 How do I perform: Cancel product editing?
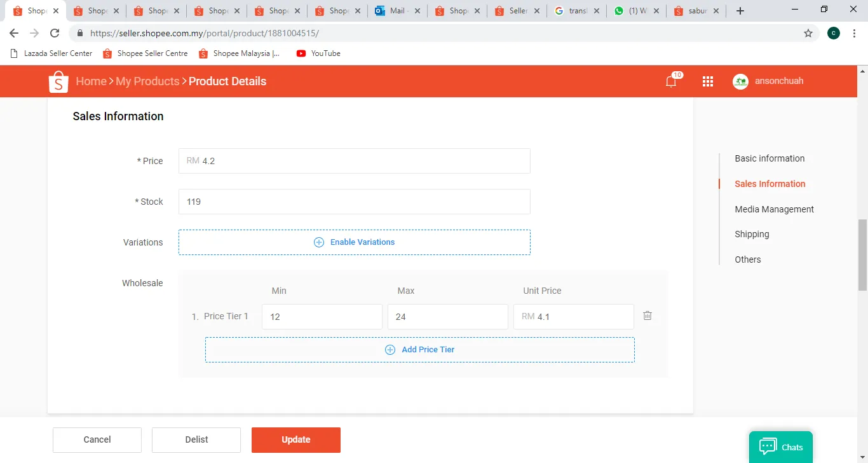pyautogui.click(x=97, y=439)
